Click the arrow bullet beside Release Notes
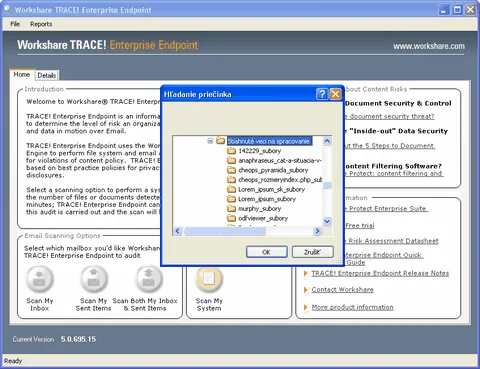This screenshot has height=369, width=480. pos(306,274)
